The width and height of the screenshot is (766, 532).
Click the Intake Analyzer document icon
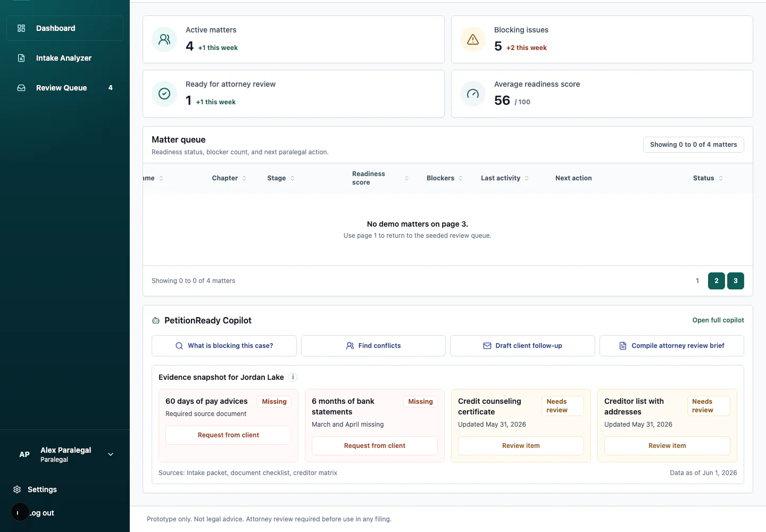(x=21, y=58)
